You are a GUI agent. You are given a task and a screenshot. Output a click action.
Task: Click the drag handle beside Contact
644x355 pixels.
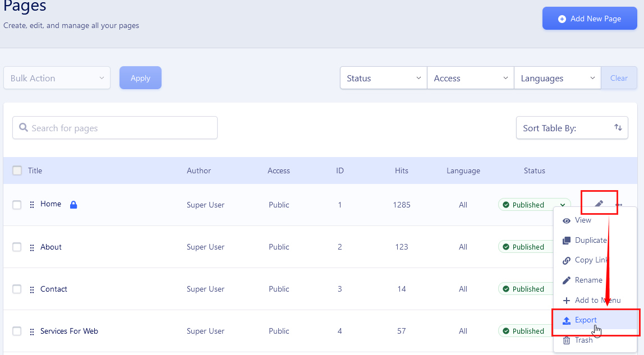click(32, 289)
